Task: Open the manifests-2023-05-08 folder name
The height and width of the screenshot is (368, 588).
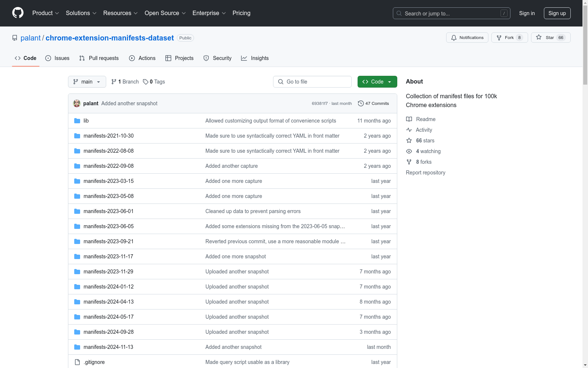Action: [108, 196]
